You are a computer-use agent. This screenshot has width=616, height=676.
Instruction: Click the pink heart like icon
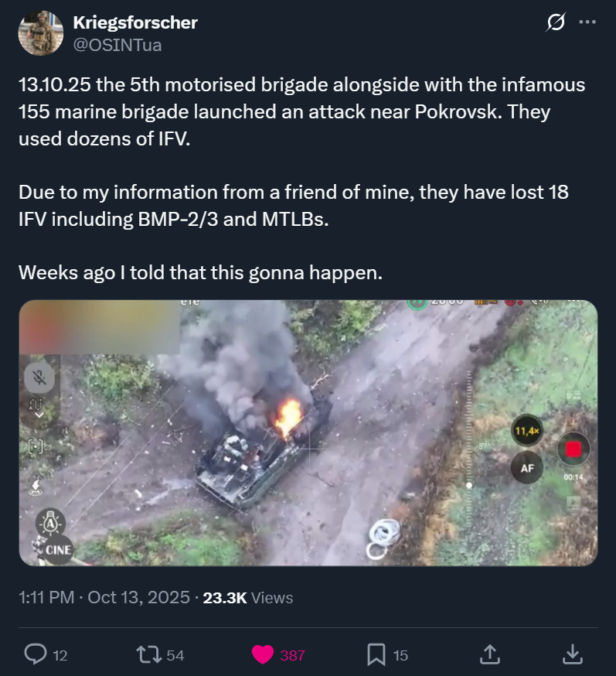(x=264, y=655)
